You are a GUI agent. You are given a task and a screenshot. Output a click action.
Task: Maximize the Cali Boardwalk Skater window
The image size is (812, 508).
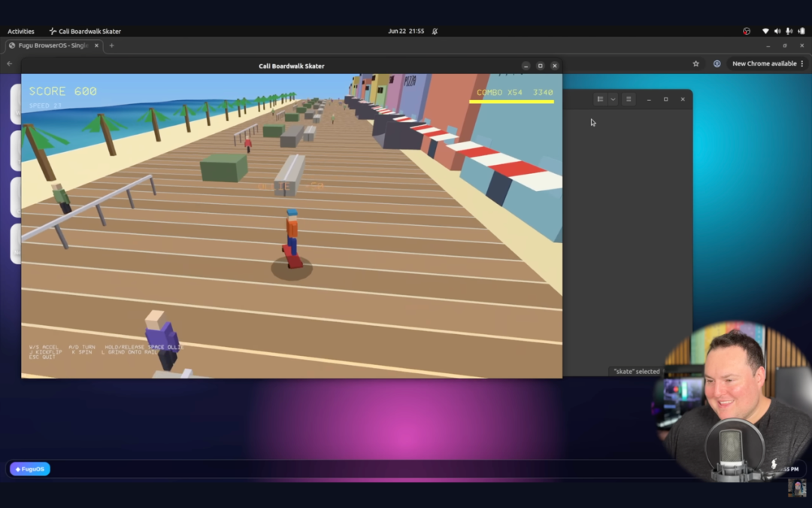point(540,65)
